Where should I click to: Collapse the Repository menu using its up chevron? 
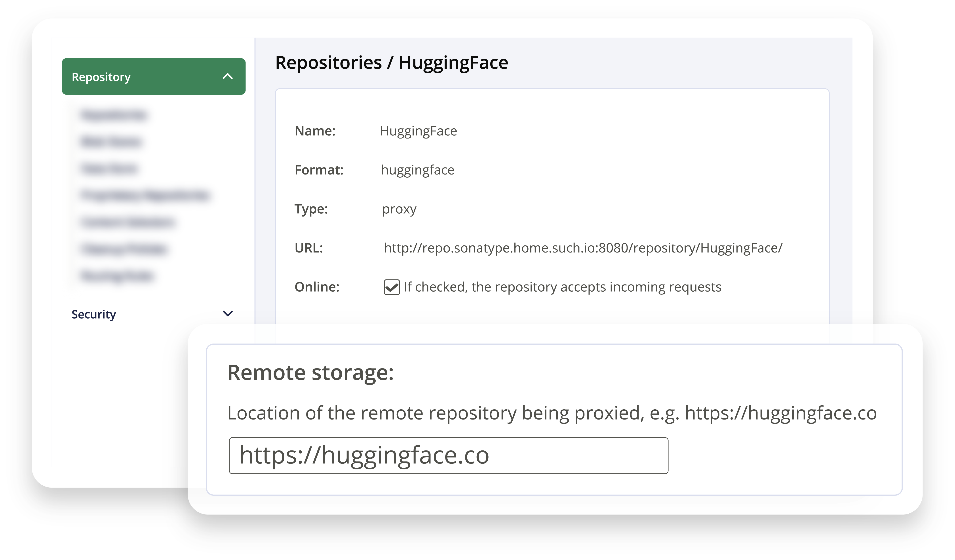tap(227, 76)
